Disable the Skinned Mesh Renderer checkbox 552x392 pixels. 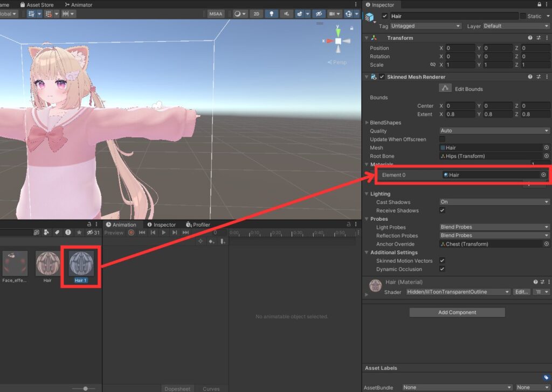tap(382, 77)
